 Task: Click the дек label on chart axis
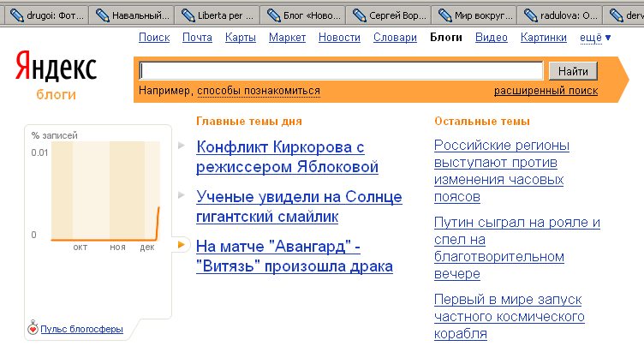click(x=147, y=248)
